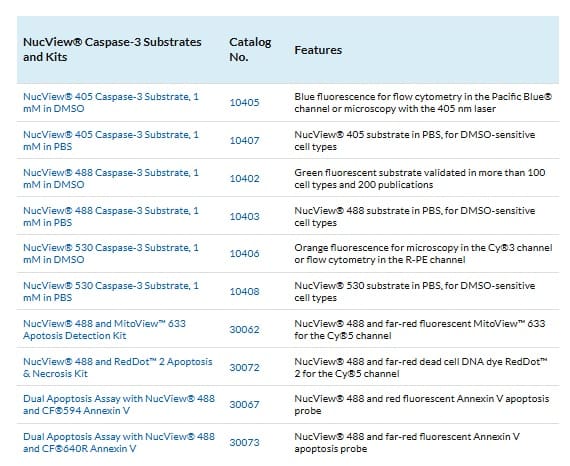This screenshot has width=570, height=466.
Task: Click catalog number 10408
Action: click(244, 292)
